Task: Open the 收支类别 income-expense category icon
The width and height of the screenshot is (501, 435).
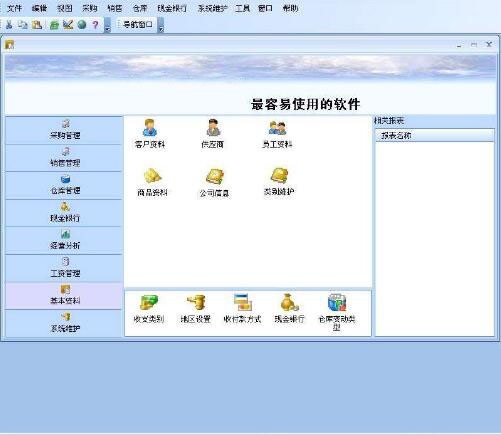Action: click(149, 309)
